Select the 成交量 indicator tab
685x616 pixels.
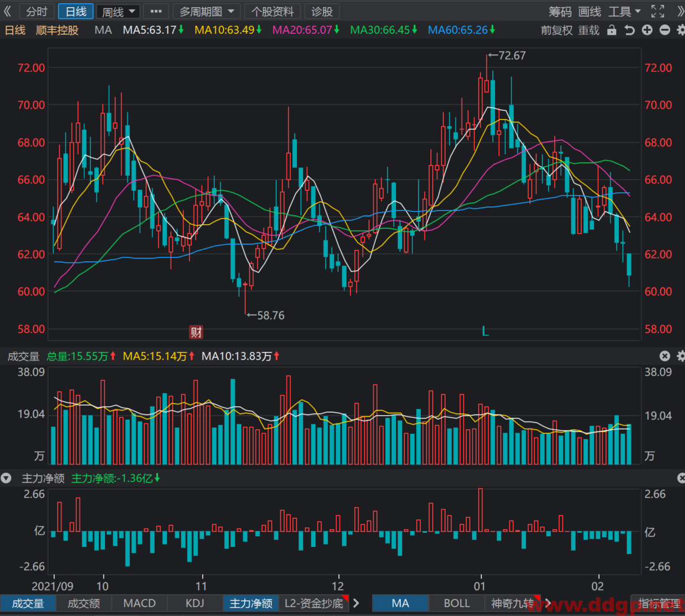pyautogui.click(x=28, y=604)
